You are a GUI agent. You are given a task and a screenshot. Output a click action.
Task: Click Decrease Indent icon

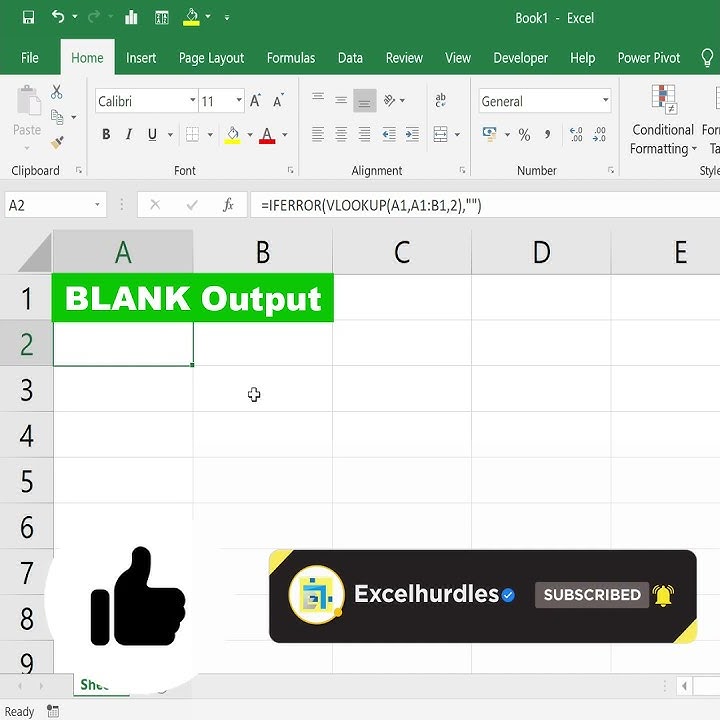389,135
